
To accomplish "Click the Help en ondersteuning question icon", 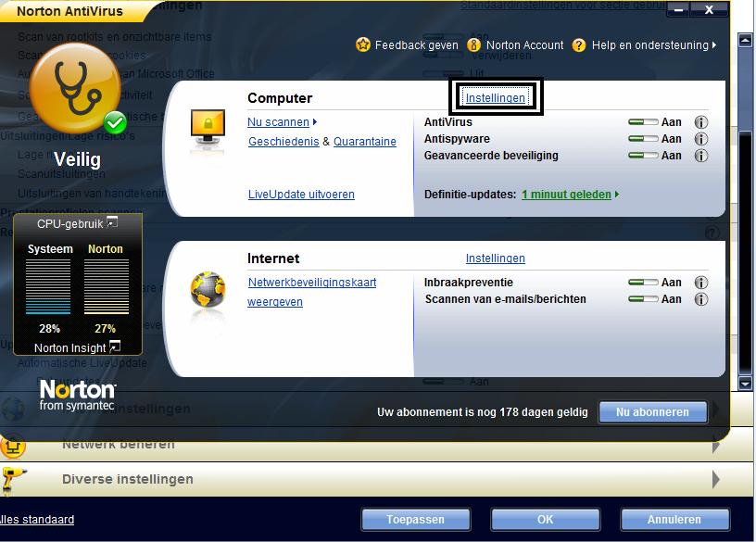I will pyautogui.click(x=578, y=45).
